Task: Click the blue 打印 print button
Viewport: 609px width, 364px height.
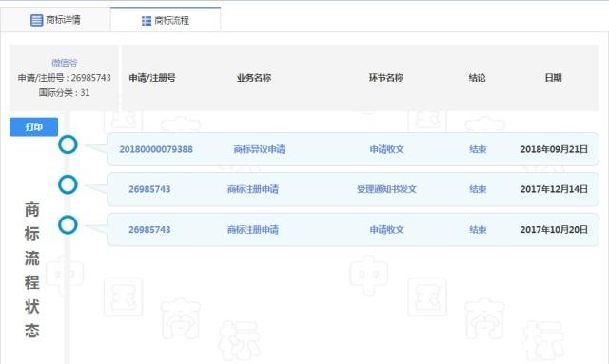Action: tap(34, 127)
